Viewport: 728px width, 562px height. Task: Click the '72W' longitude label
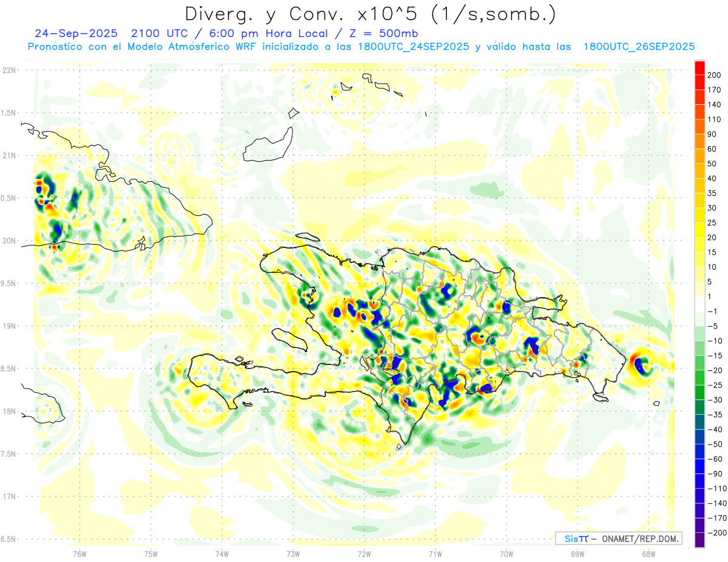click(364, 554)
